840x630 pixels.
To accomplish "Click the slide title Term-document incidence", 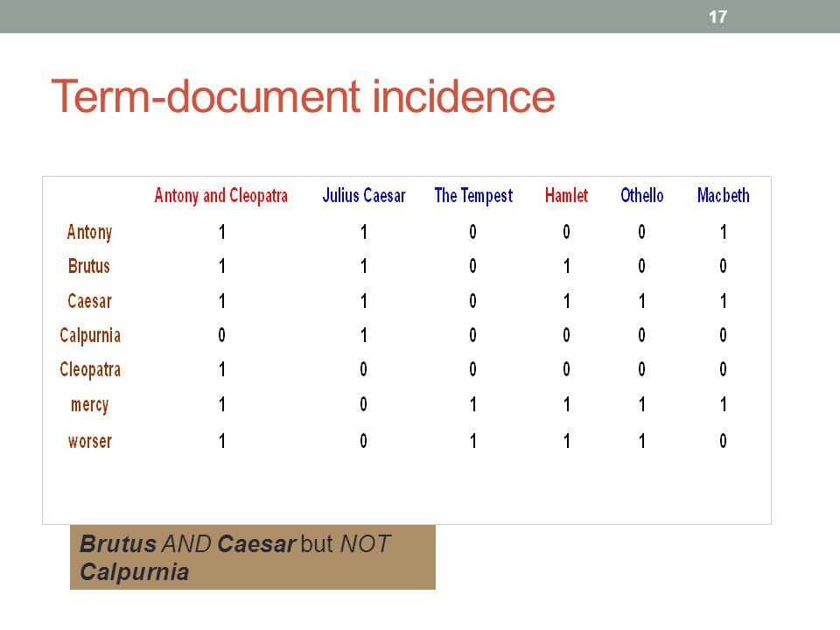I will point(304,96).
